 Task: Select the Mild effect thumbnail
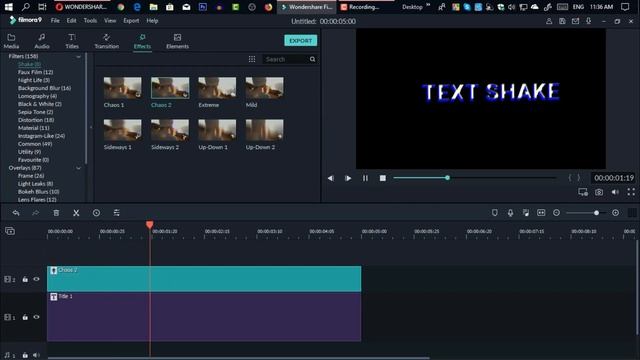(x=264, y=88)
